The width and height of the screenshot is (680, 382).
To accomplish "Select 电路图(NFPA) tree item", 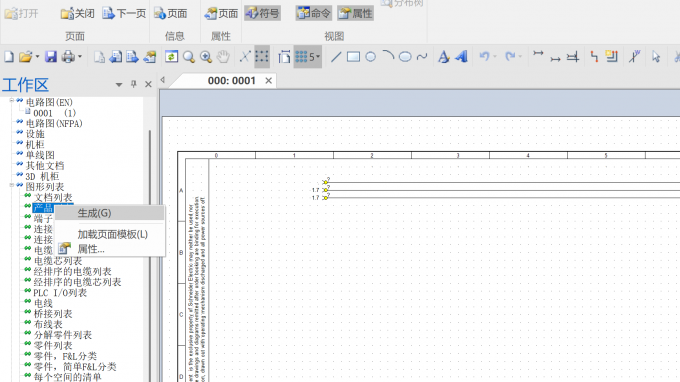I will (x=54, y=124).
